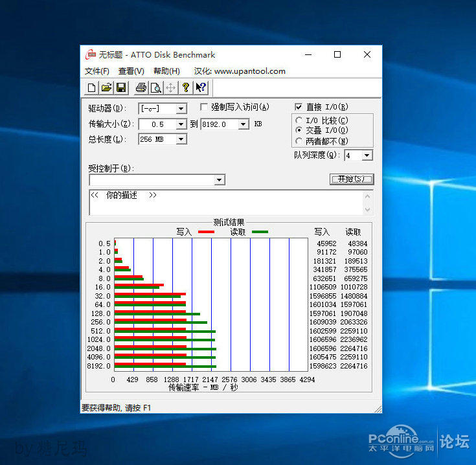476x465 pixels.
Task: Click the window resize grip corner
Action: pyautogui.click(x=378, y=409)
